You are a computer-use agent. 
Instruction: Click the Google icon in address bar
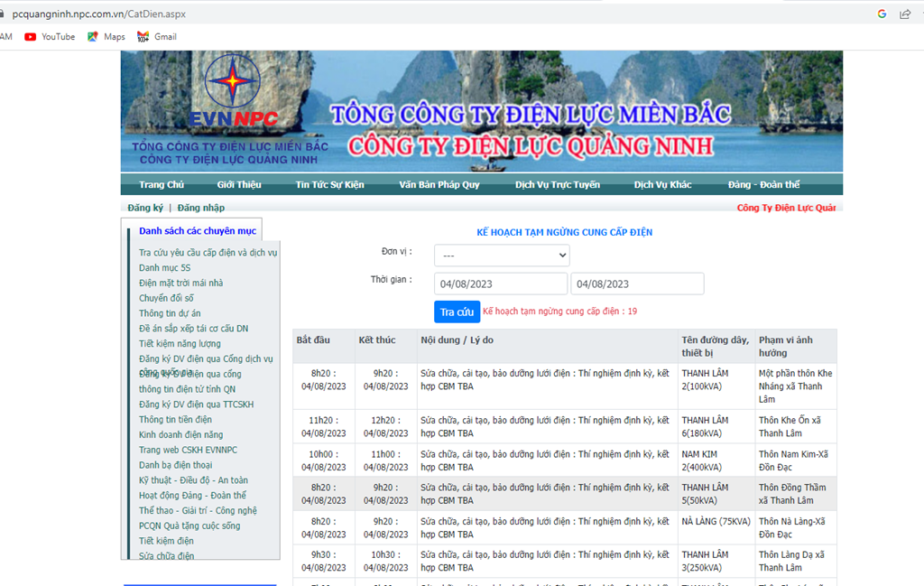pyautogui.click(x=882, y=14)
